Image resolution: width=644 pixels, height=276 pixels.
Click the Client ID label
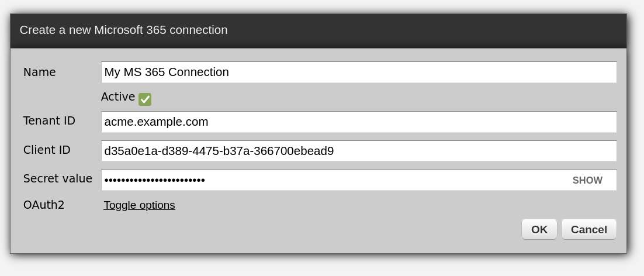[x=47, y=150]
